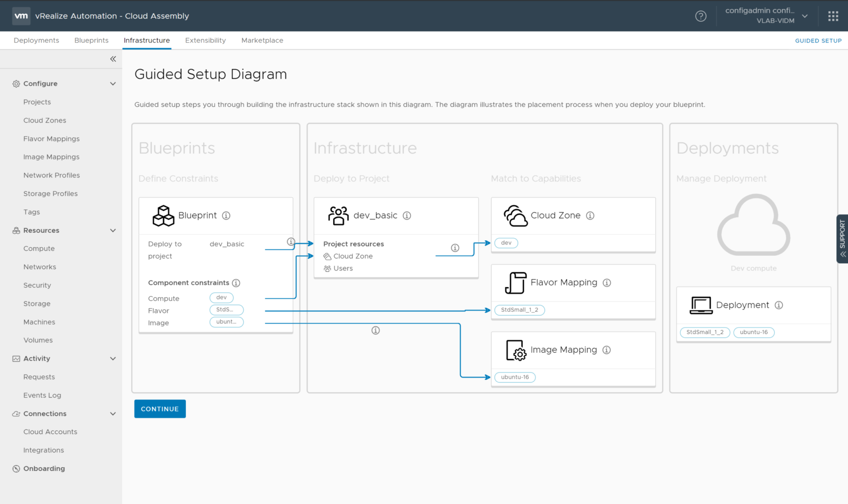848x504 pixels.
Task: Collapse the Configure section
Action: (113, 84)
